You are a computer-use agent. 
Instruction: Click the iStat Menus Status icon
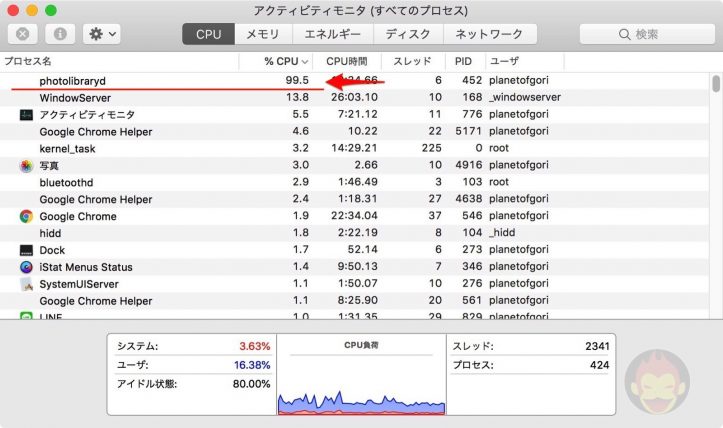tap(26, 267)
